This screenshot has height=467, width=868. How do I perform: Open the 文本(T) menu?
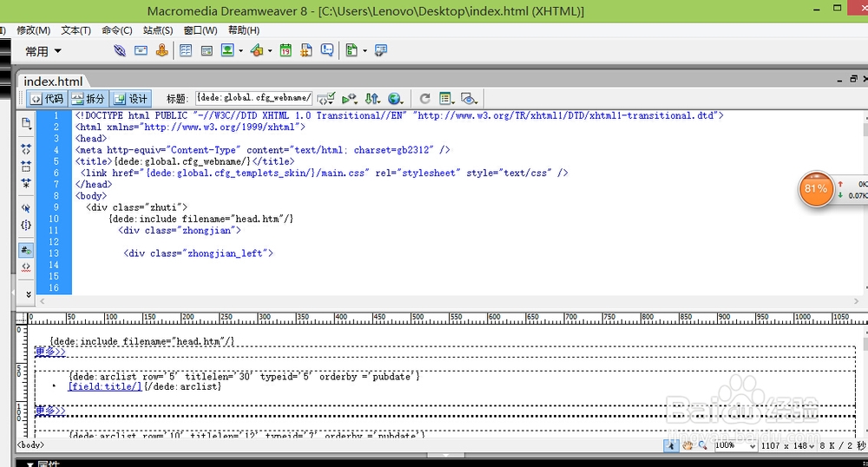(x=76, y=30)
